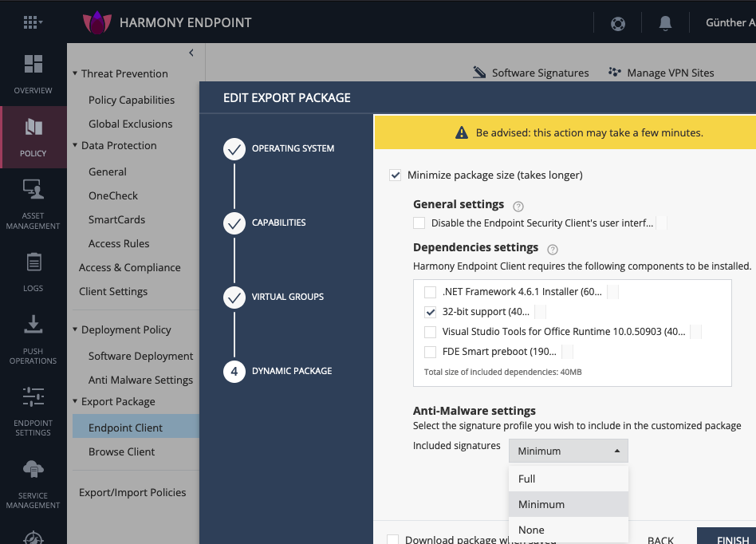Open the Included signatures dropdown

pyautogui.click(x=568, y=451)
